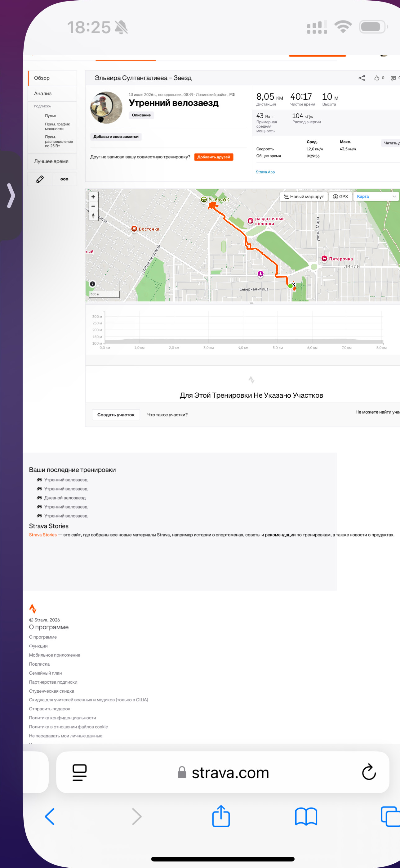
Task: Click the map resize handle below map
Action: point(251,303)
